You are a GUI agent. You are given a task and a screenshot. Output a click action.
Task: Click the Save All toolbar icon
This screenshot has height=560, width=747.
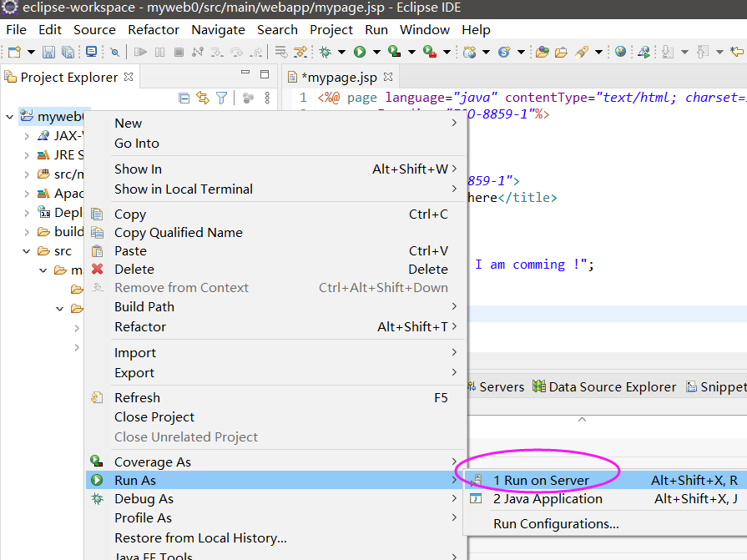[x=68, y=52]
